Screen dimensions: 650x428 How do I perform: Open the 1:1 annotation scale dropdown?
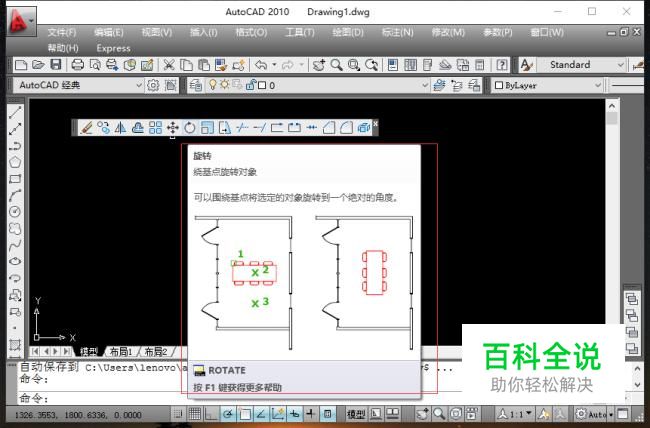tap(515, 414)
